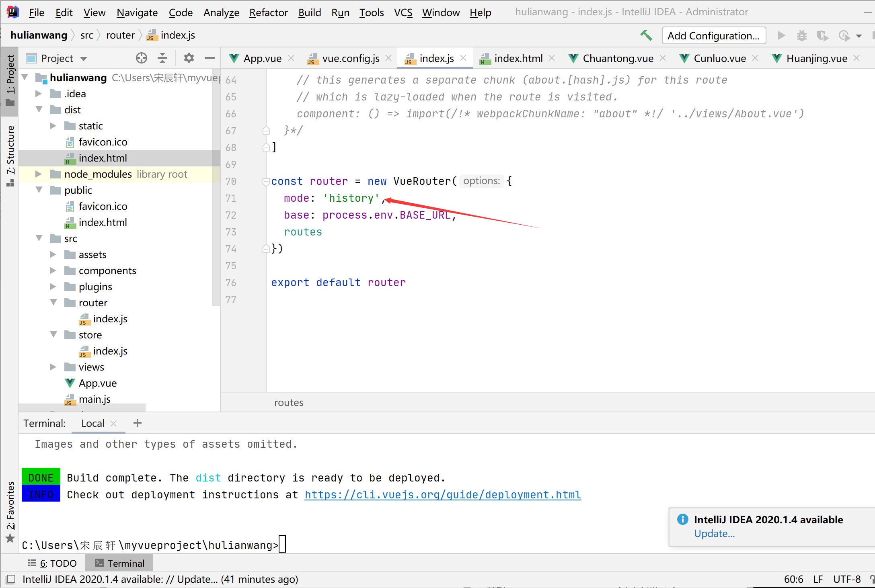
Task: Switch to the vue.config.js editor tab
Action: [x=350, y=59]
